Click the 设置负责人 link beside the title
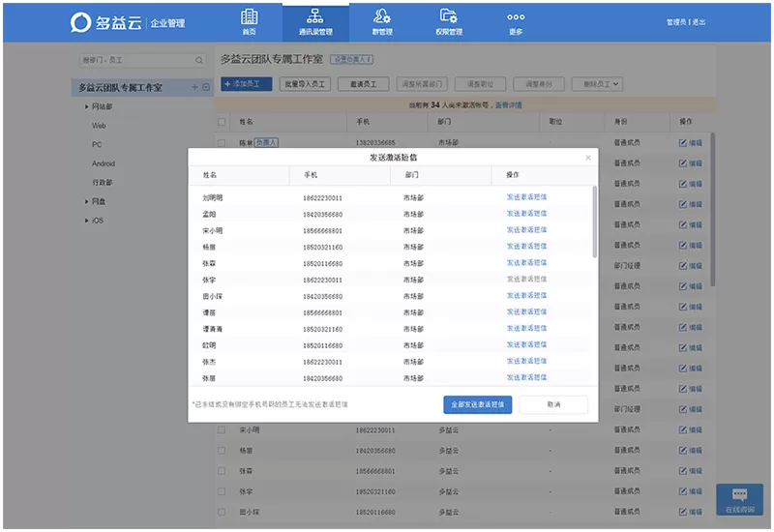Image resolution: width=774 pixels, height=532 pixels. [352, 60]
